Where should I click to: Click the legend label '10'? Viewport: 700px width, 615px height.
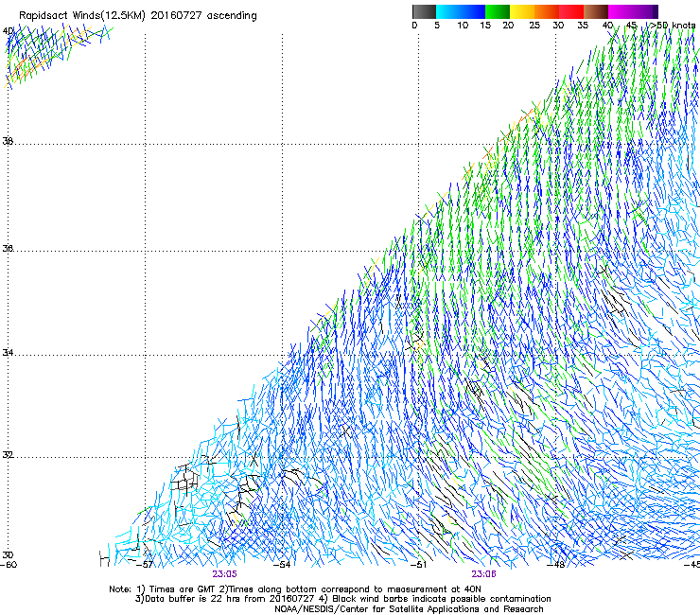point(463,26)
